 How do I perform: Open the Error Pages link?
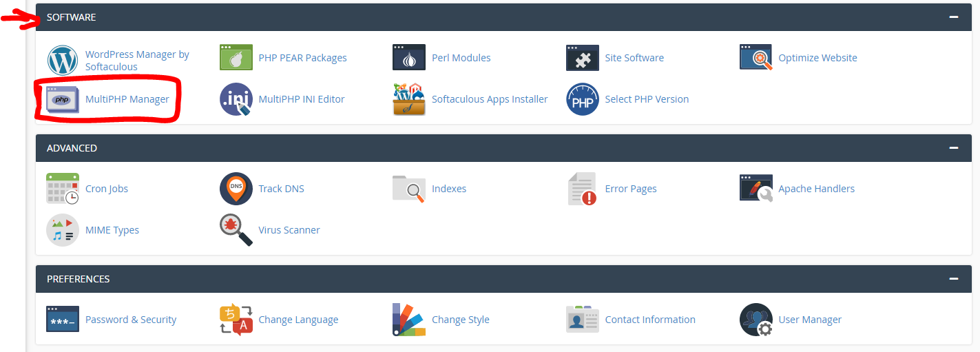coord(631,189)
